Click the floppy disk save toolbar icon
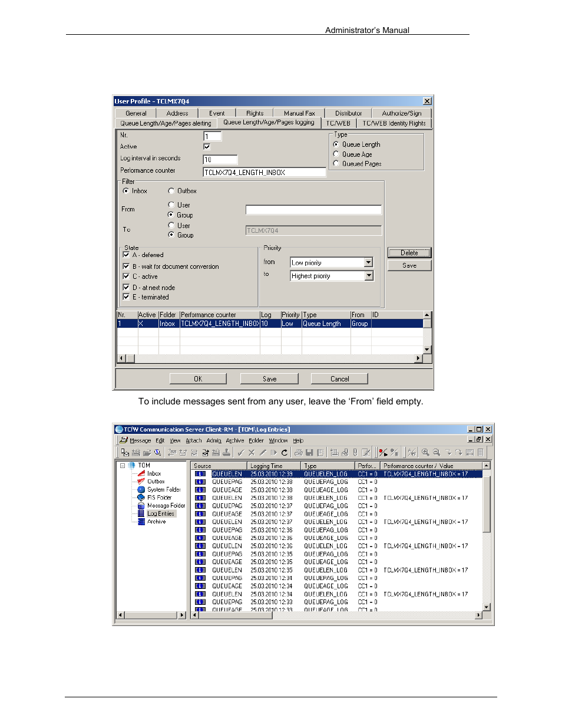 click(309, 453)
